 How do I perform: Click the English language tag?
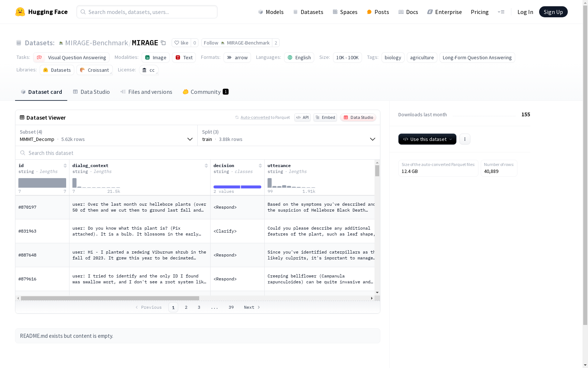click(x=299, y=57)
